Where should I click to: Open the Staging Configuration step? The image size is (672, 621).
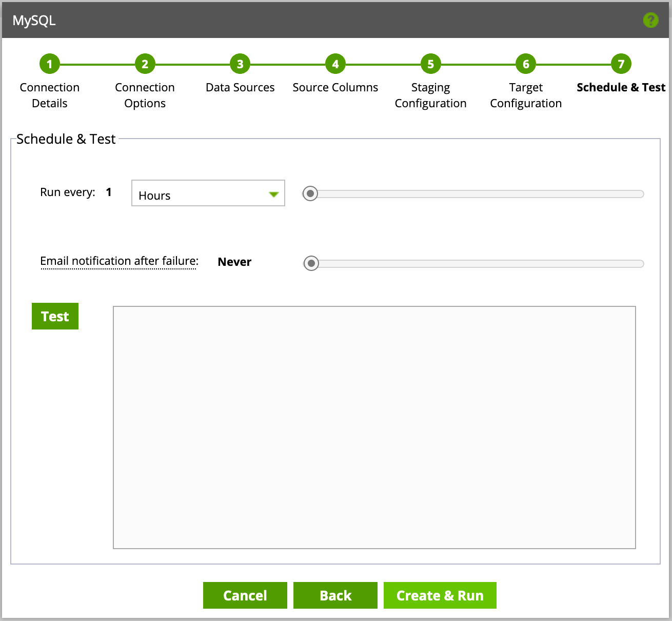(431, 95)
